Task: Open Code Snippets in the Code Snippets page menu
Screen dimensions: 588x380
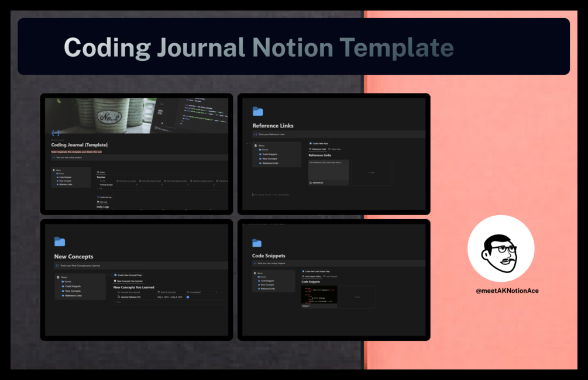Action: pyautogui.click(x=266, y=281)
